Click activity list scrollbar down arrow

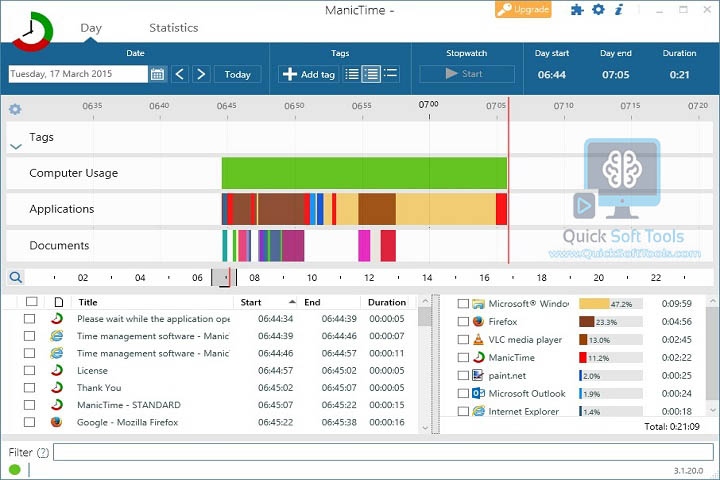(425, 428)
